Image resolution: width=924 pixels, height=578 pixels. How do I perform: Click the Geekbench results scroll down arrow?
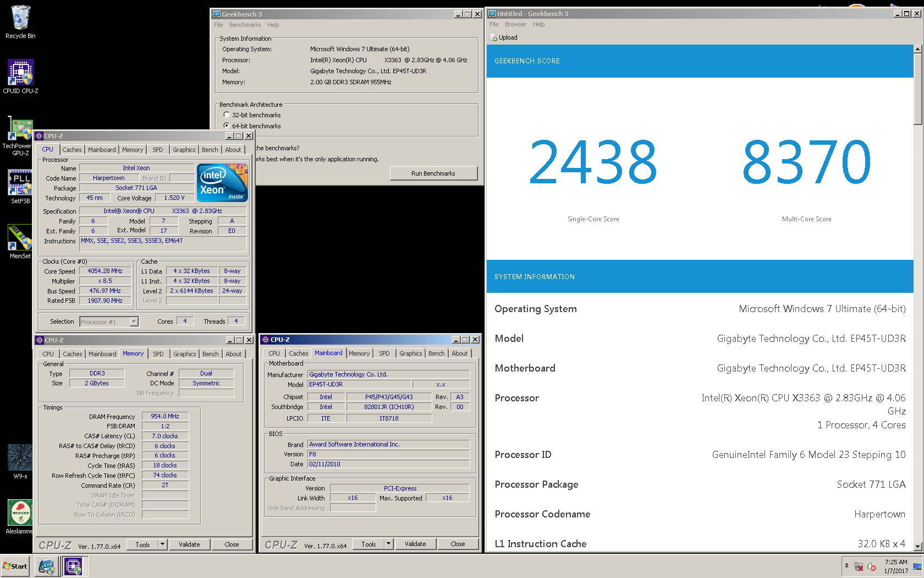[917, 546]
